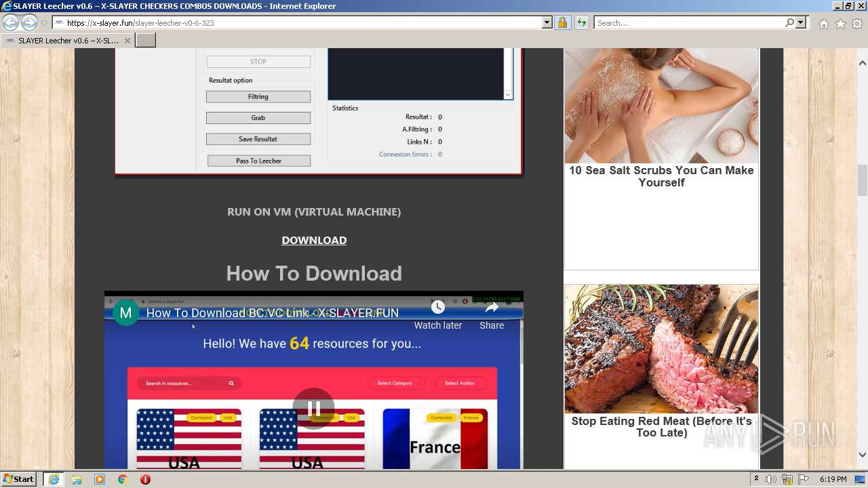Image resolution: width=868 pixels, height=488 pixels.
Task: Click the vertical scrollbar thumb
Action: 863,179
